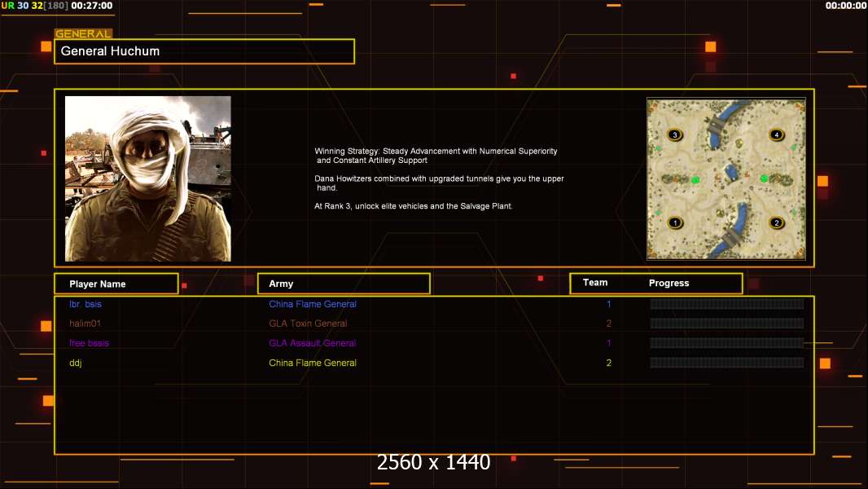Click loading progress bar for free bssis
This screenshot has width=868, height=489.
(727, 343)
